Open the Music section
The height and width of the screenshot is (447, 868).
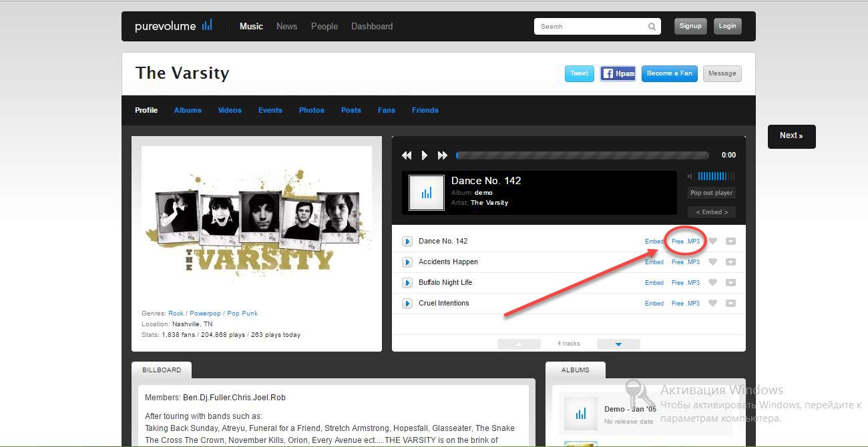click(x=251, y=27)
